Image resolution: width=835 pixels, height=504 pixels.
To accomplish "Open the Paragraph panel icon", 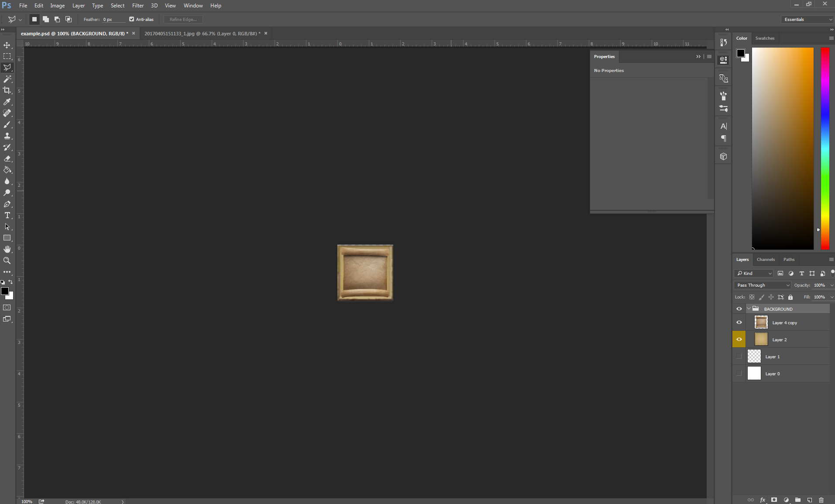I will [723, 138].
